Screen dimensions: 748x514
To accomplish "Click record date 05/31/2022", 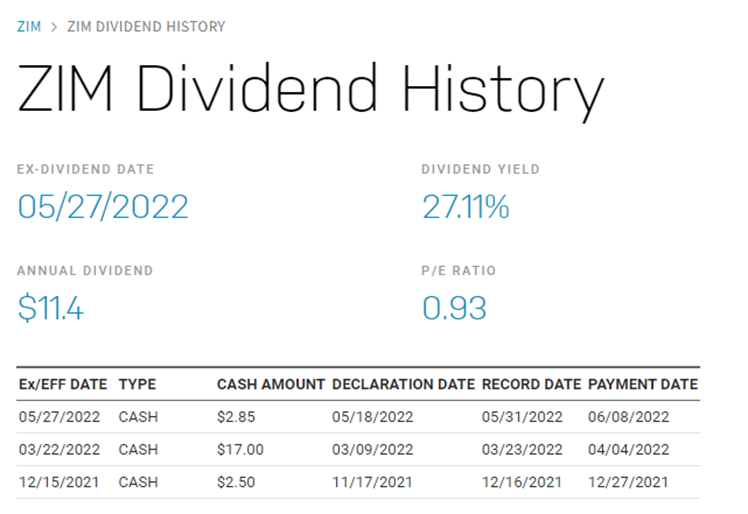I will (522, 417).
